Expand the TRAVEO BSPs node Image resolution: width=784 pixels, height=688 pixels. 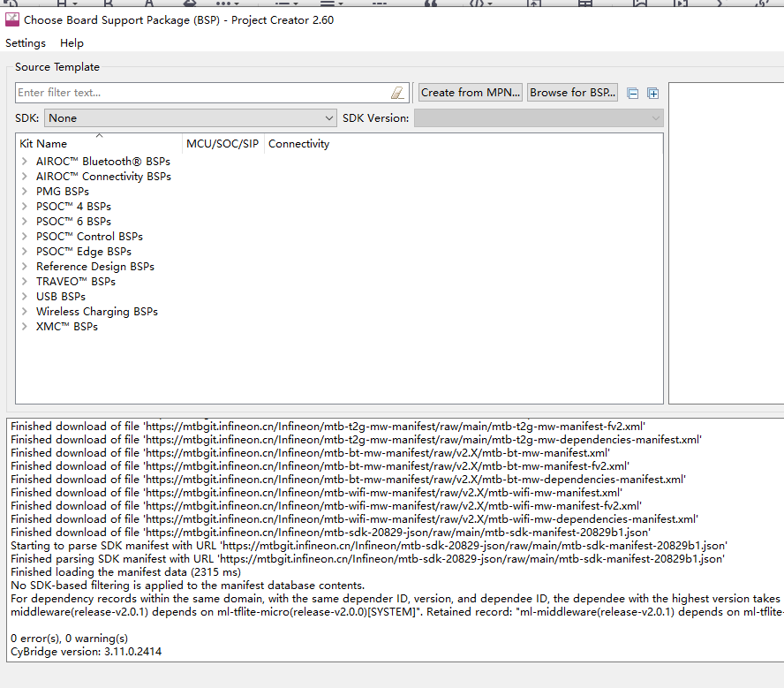(x=25, y=282)
